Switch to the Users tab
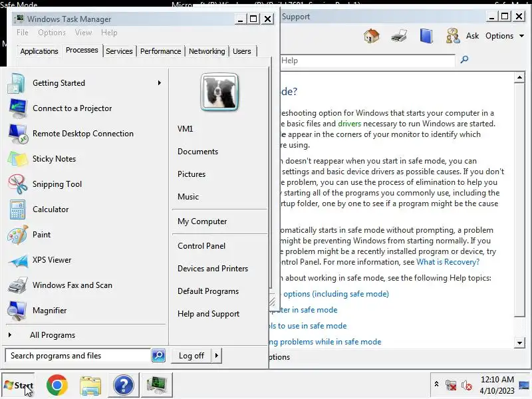 (x=242, y=51)
